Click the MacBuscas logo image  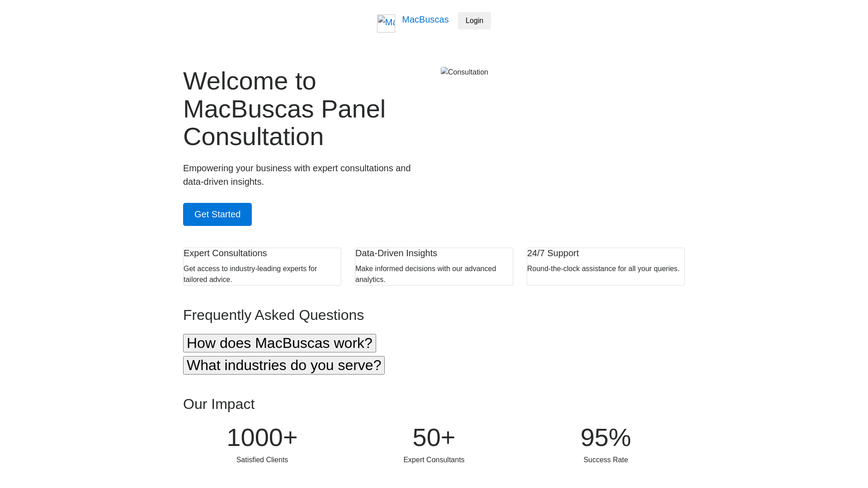386,23
